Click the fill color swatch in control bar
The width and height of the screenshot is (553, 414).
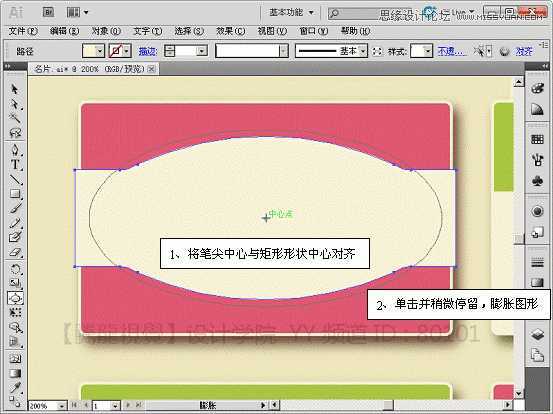tap(89, 51)
